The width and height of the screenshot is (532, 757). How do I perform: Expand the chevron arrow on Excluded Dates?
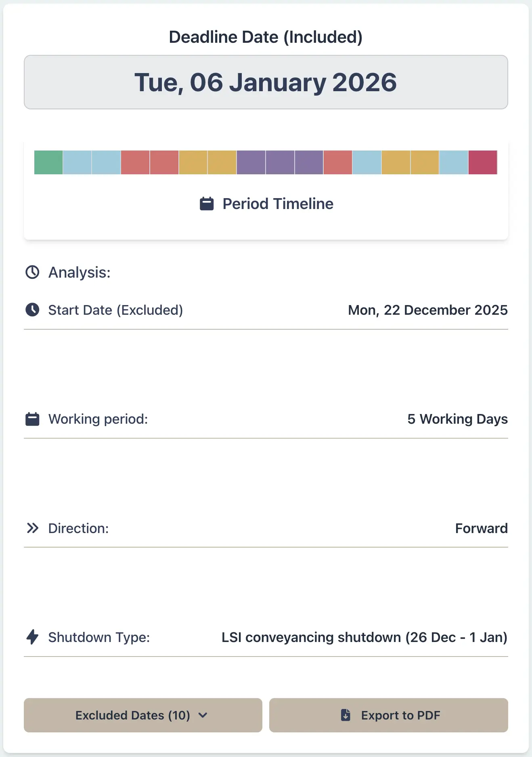click(x=203, y=715)
